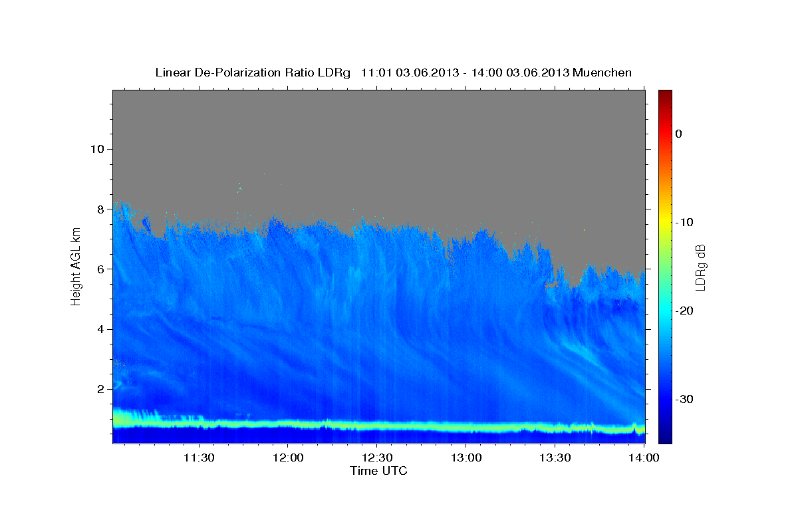Click the yellow band of the colorbar
Viewport: 798px width, 532px height.
click(665, 219)
